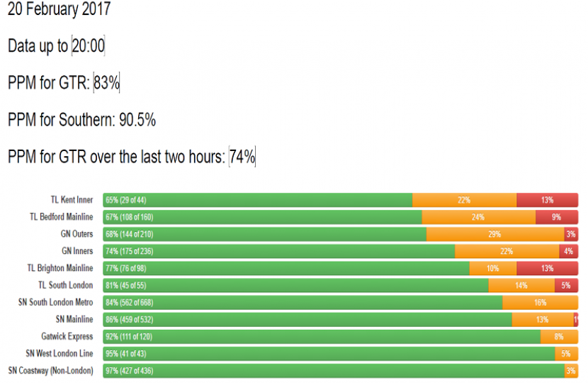The height and width of the screenshot is (383, 588).
Task: Click the green Gatwick Express 92% bar
Action: [322, 336]
